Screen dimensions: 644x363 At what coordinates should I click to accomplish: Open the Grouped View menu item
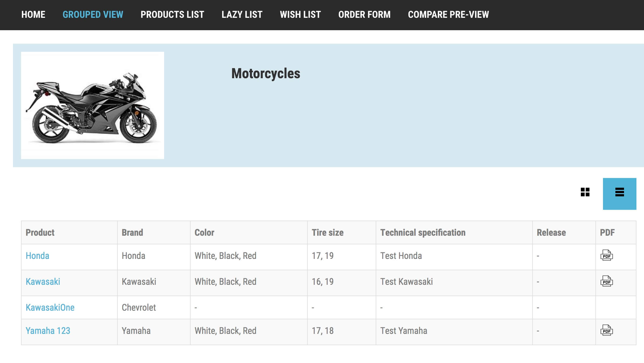(93, 15)
